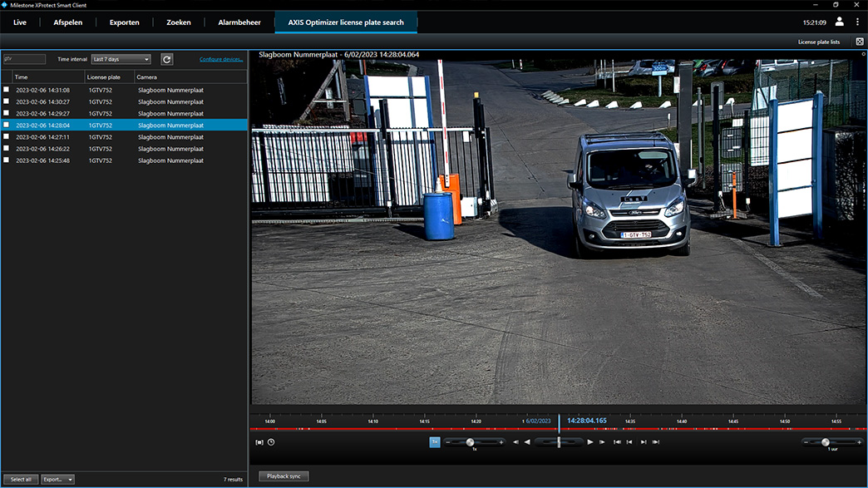Viewport: 868px width, 488px height.
Task: Sort results by Camera column header
Action: point(191,77)
